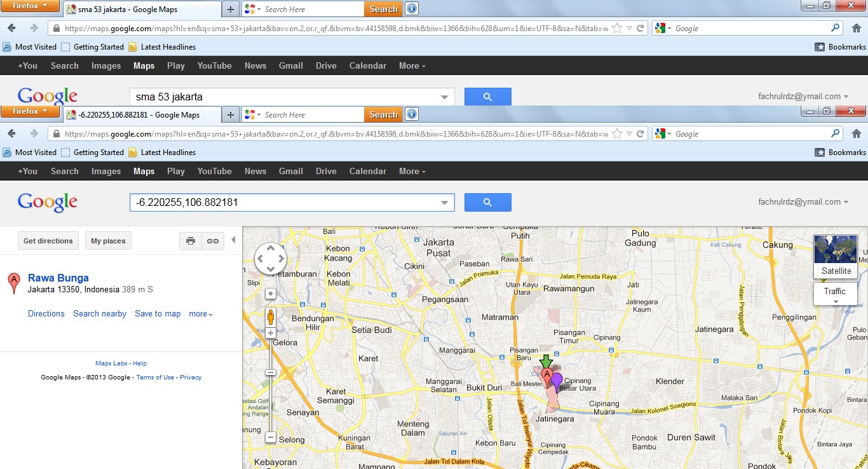868x469 pixels.
Task: Open maps search suggestions dropdown, lower window
Action: [x=445, y=203]
